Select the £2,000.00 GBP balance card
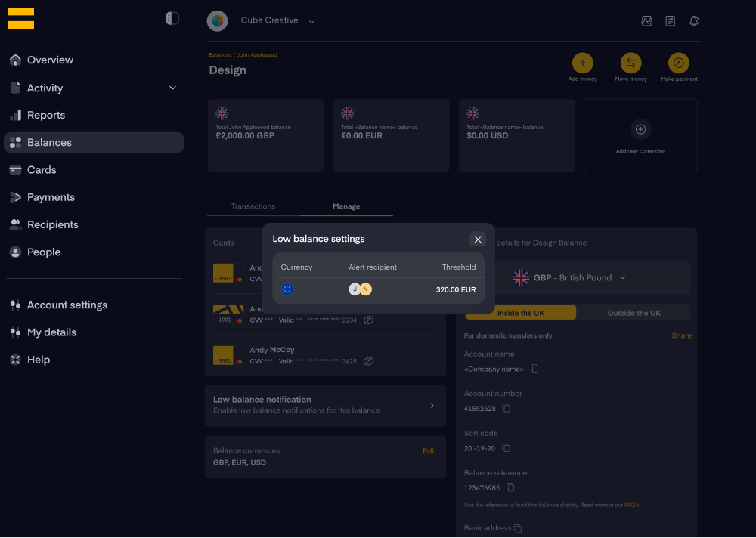Viewport: 756px width, 538px height. [x=265, y=135]
